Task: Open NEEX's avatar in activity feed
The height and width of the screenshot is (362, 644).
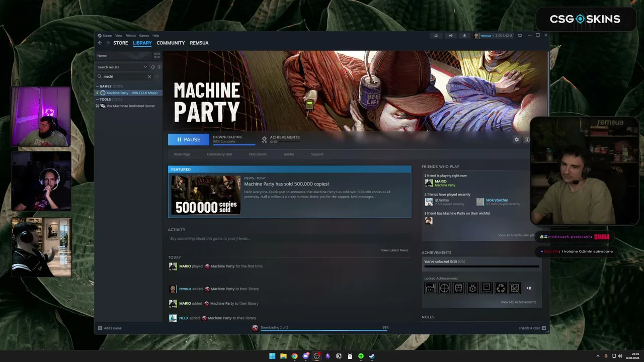Action: coord(173,318)
